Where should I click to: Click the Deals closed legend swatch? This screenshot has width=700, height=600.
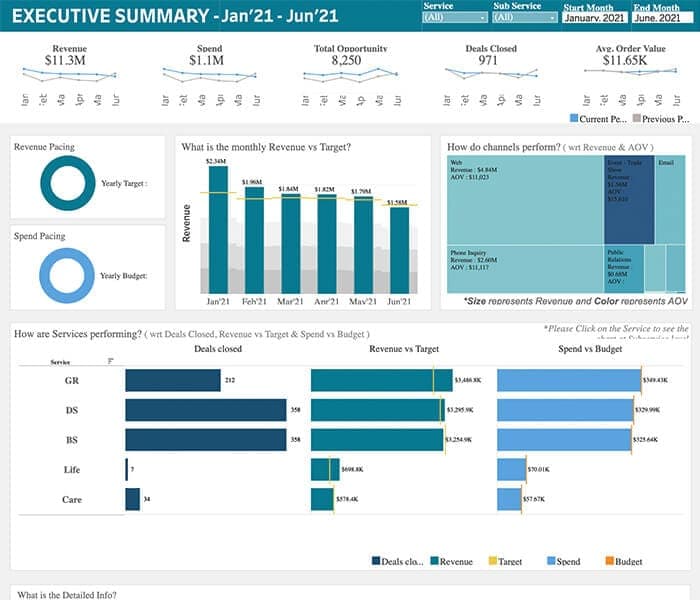point(376,561)
